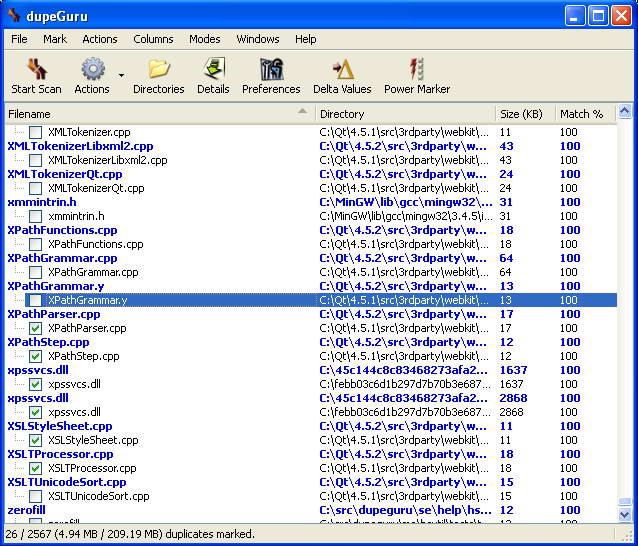
Task: Sort by the Match % column header
Action: pos(586,114)
